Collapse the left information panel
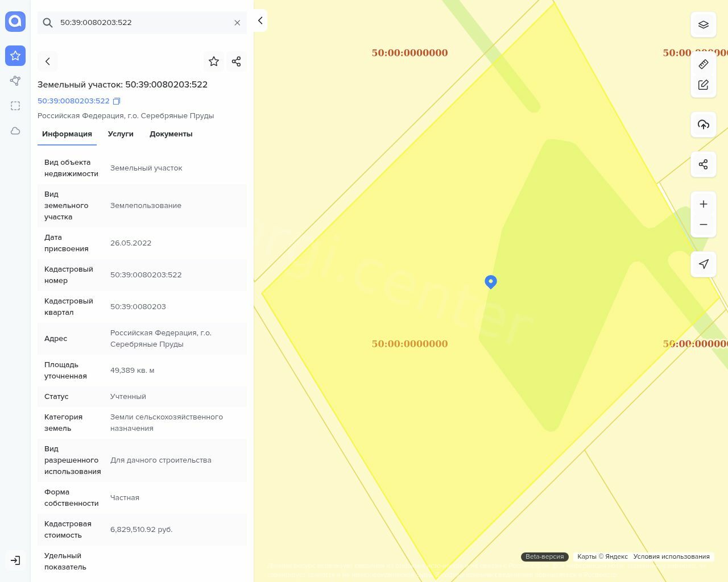The height and width of the screenshot is (582, 728). click(260, 20)
